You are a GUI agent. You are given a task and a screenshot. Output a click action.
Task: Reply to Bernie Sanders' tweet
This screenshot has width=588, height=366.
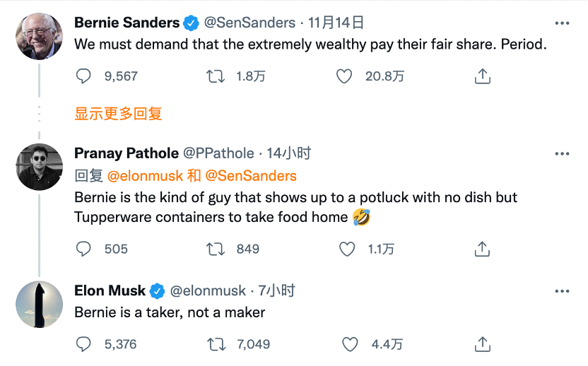(83, 76)
